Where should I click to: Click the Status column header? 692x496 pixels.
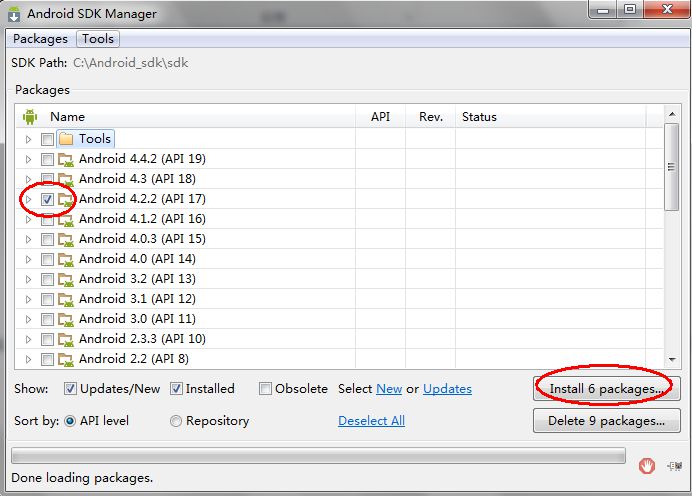(x=551, y=117)
